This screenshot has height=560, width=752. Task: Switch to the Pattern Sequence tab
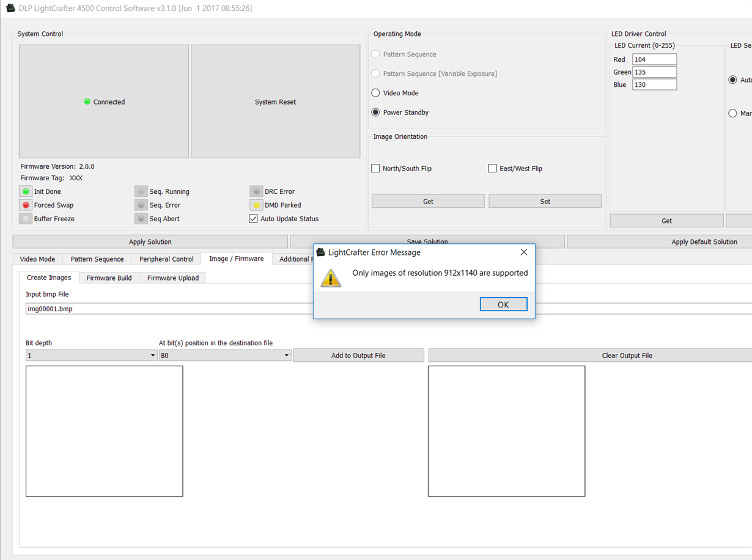[x=97, y=259]
